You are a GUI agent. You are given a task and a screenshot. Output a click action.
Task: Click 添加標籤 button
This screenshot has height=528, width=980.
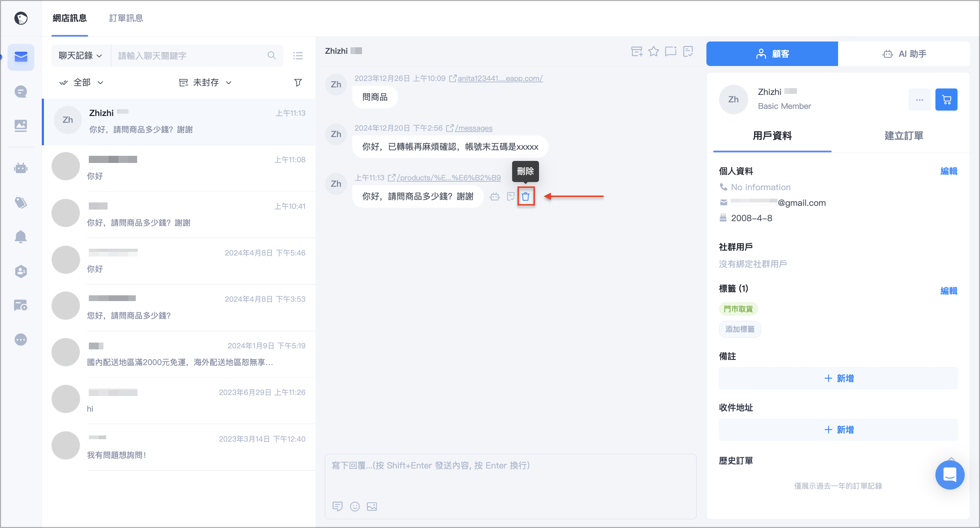click(739, 329)
